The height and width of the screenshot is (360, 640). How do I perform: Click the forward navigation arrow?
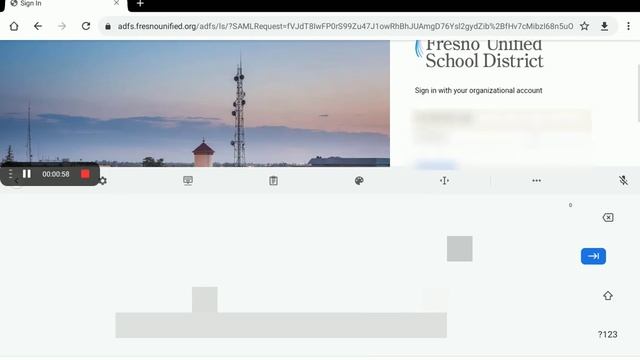(62, 26)
